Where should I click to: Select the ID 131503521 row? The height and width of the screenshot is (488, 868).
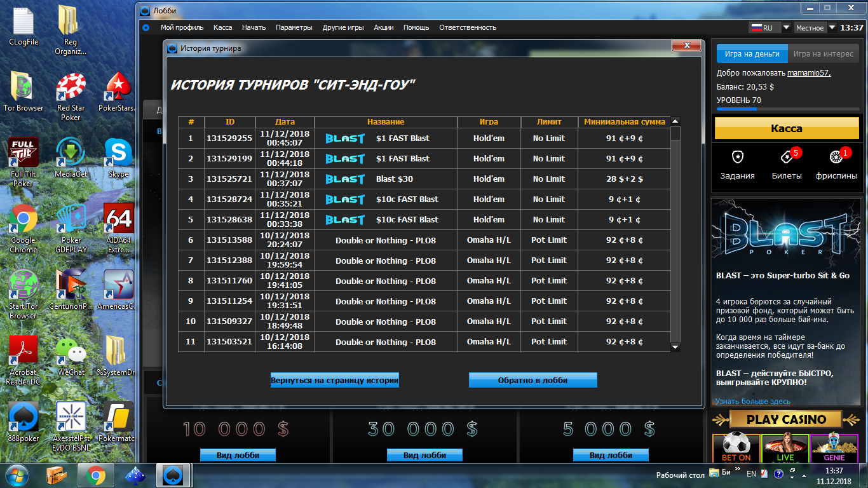coord(424,342)
